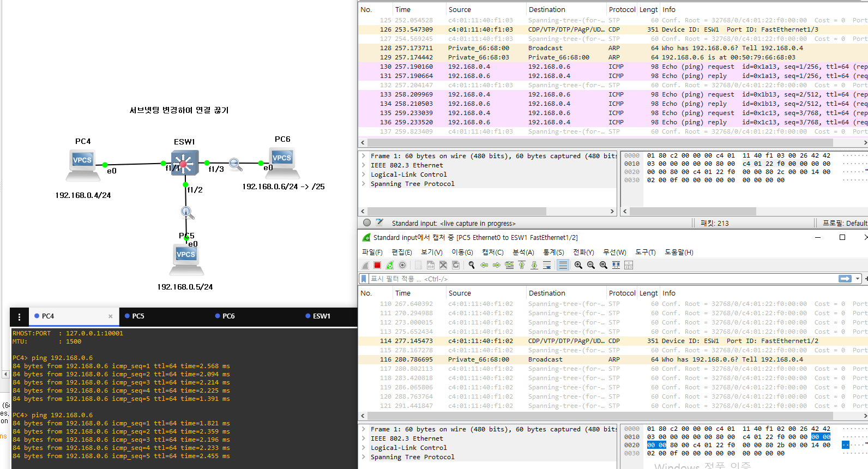Focus the display filter input field

602,279
